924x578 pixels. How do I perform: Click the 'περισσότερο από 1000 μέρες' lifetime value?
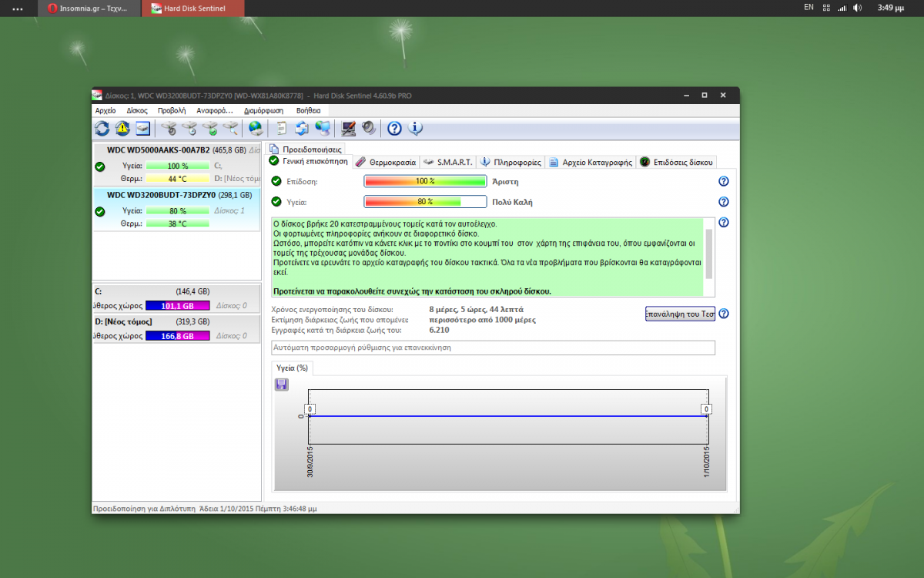(x=482, y=319)
